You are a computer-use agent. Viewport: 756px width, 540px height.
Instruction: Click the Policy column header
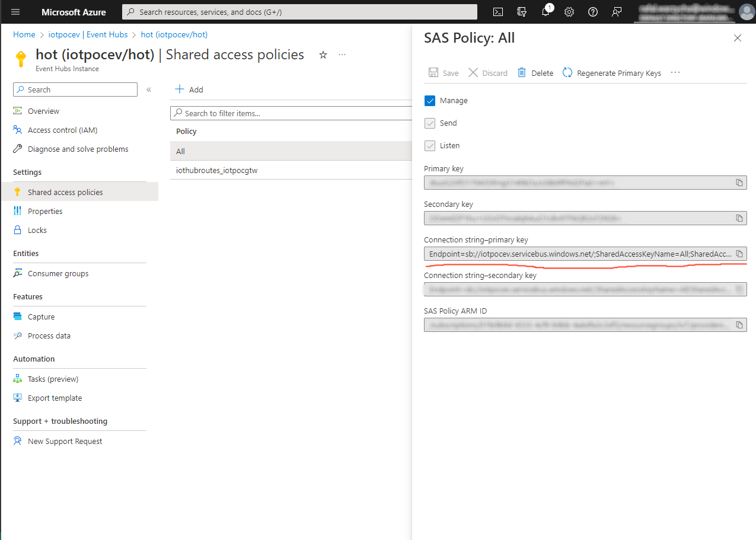click(186, 131)
